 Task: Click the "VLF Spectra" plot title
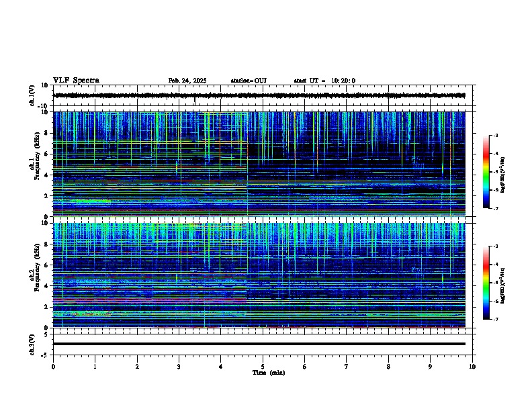(76, 81)
